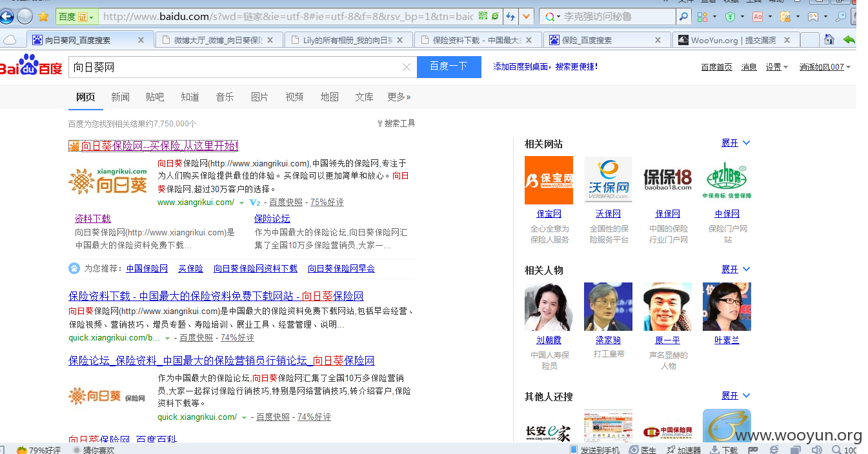Click the green homepage arrow icon near tabs

tap(849, 40)
